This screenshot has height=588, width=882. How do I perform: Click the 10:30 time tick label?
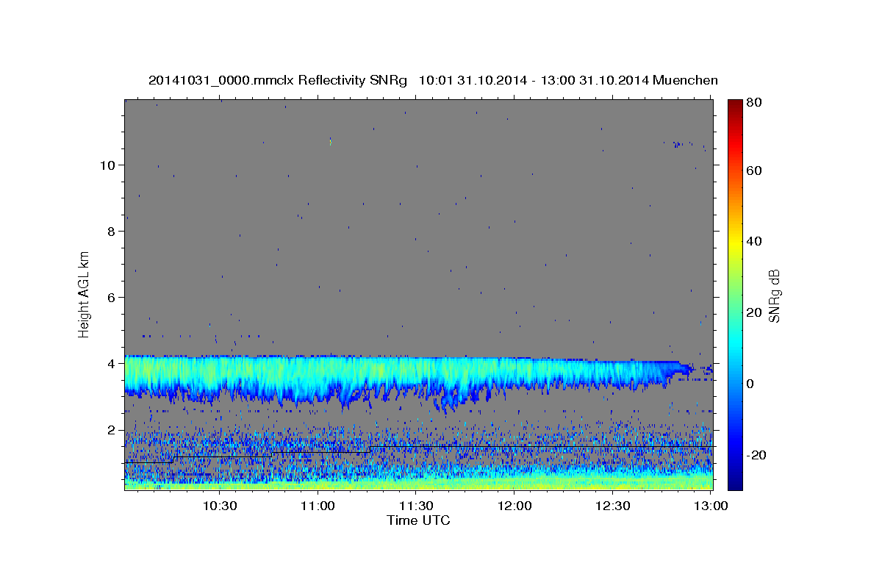(220, 506)
